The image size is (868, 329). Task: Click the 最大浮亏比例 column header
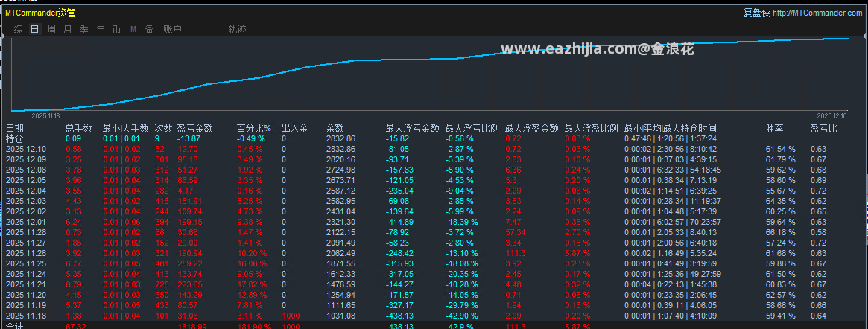tap(472, 128)
